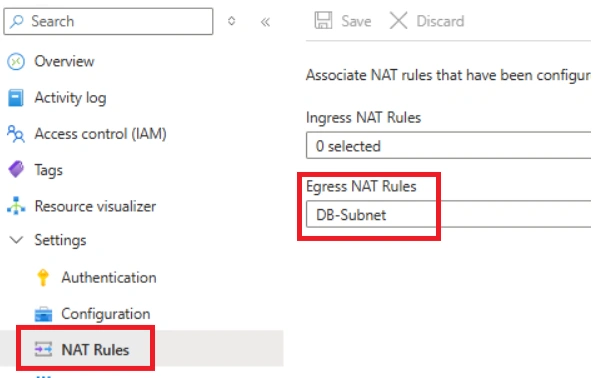Open the Authentication settings
Viewport: 596px width, 378px height.
(x=109, y=278)
